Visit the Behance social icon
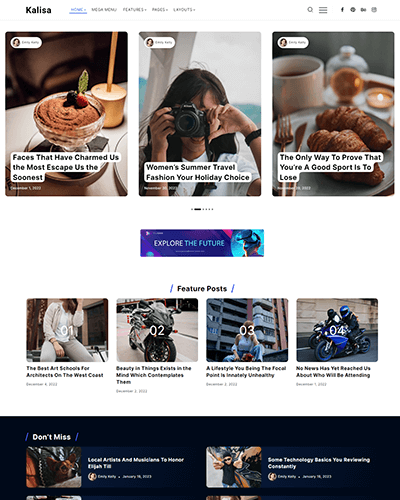 coord(363,10)
